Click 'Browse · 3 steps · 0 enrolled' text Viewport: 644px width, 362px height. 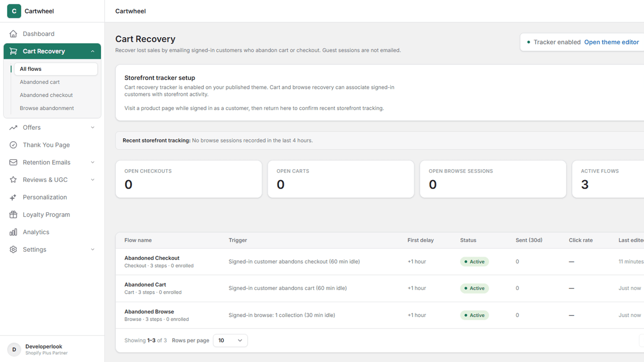tap(156, 319)
